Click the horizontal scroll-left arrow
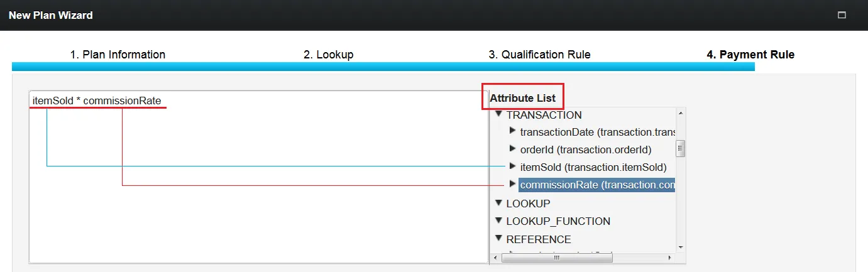 (x=495, y=258)
